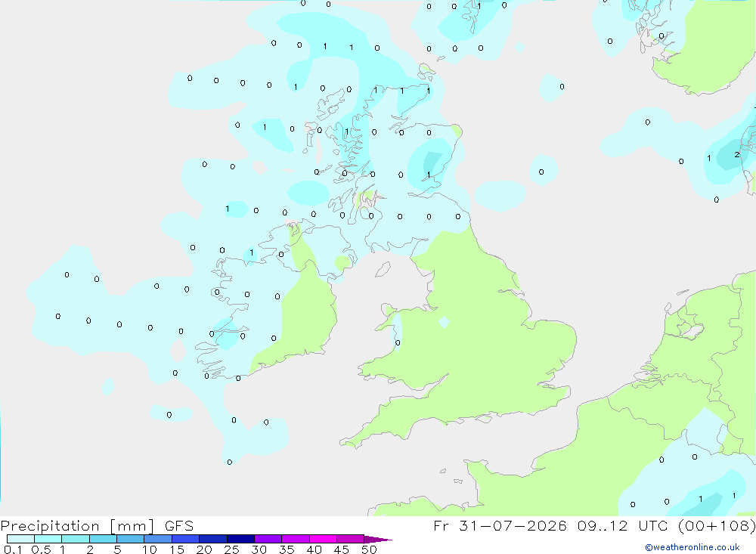This screenshot has width=756, height=554.
Task: Click the 45–50 mm legend swatch
Action: (350, 539)
